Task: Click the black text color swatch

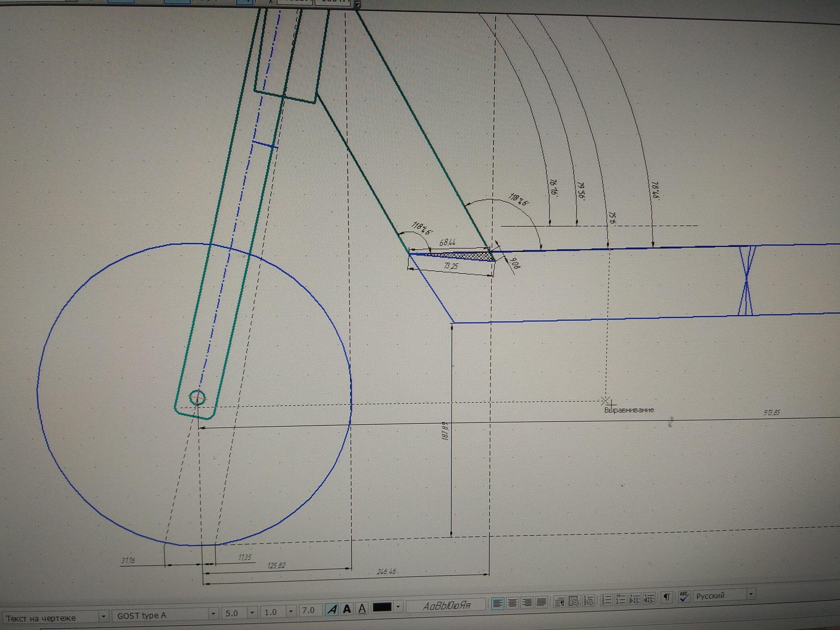Action: 382,607
